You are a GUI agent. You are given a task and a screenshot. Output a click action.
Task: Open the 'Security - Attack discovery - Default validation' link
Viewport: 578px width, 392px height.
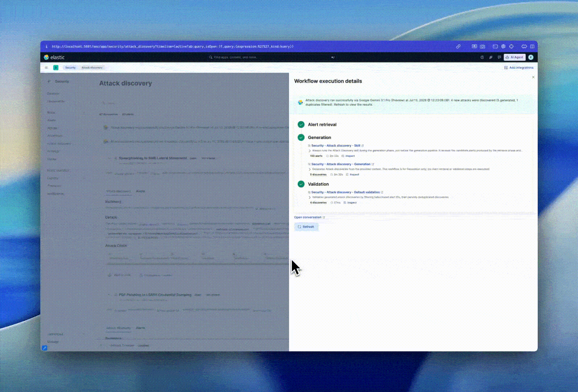click(345, 192)
